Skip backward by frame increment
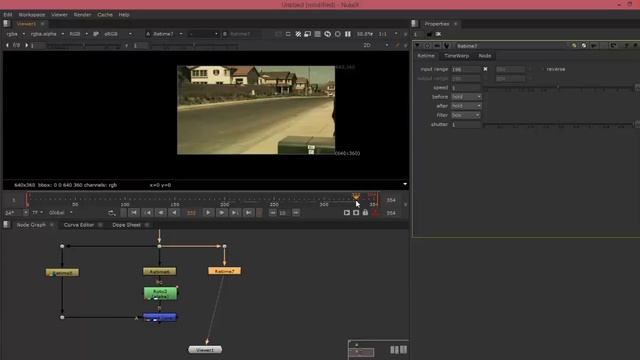 272,213
